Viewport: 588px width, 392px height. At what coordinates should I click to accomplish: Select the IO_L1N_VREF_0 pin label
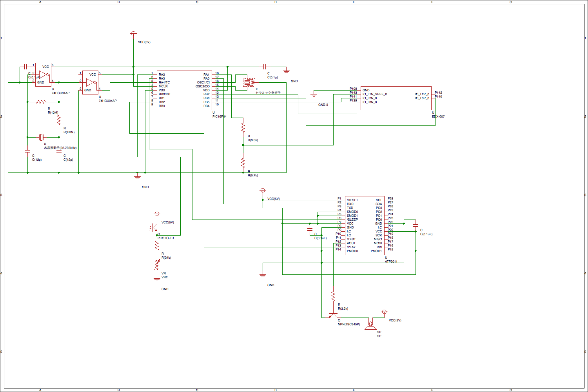[x=375, y=94]
